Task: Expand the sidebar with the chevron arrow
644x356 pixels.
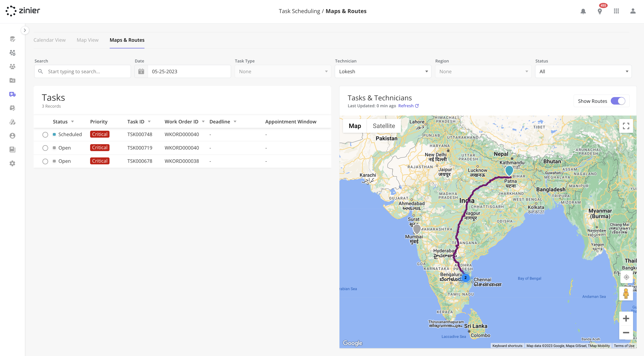Action: tap(25, 30)
